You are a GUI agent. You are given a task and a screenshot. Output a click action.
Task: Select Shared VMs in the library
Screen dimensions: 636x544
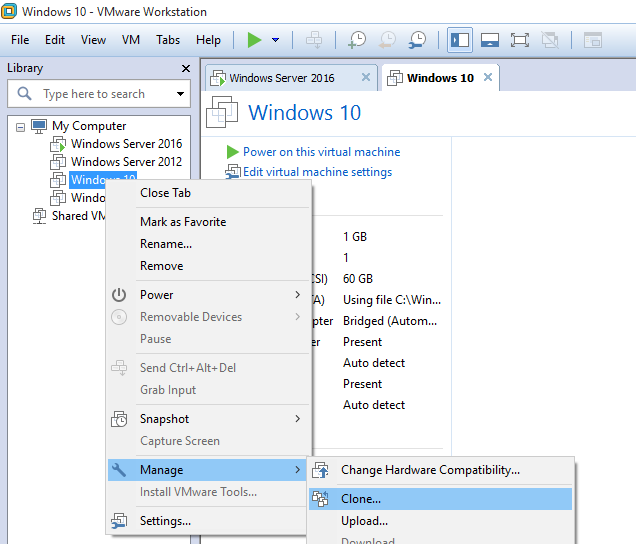[78, 216]
